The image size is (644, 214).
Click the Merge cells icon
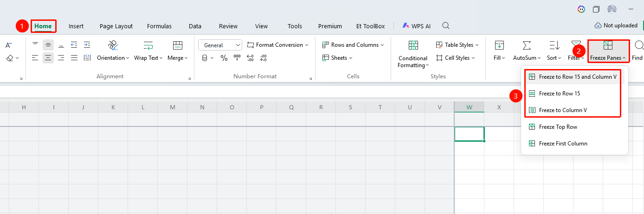pos(177,45)
